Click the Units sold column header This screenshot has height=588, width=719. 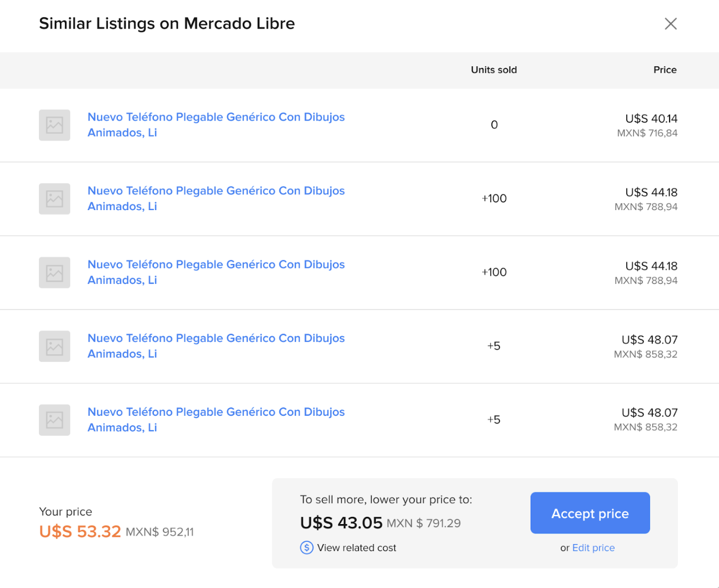point(494,70)
